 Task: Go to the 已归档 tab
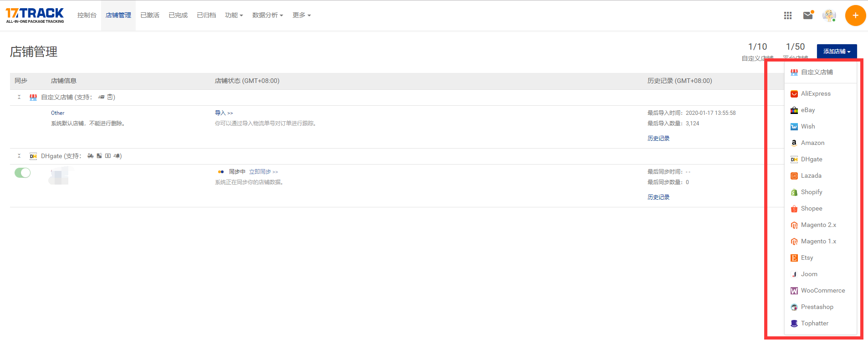pyautogui.click(x=206, y=15)
